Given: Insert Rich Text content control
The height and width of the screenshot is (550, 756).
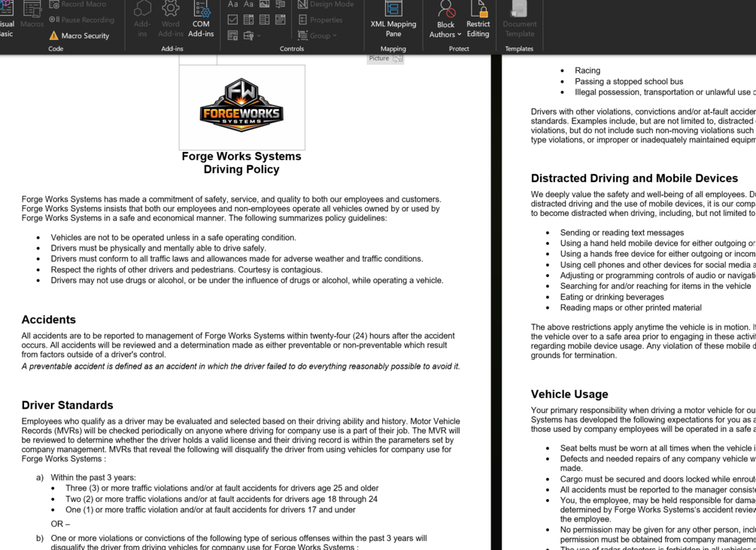Looking at the screenshot, I should [x=233, y=5].
